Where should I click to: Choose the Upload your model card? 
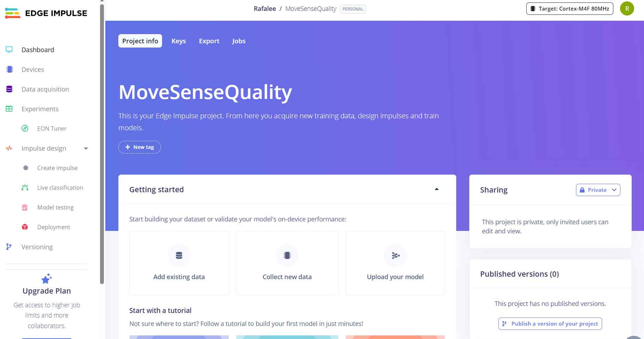[x=395, y=263]
